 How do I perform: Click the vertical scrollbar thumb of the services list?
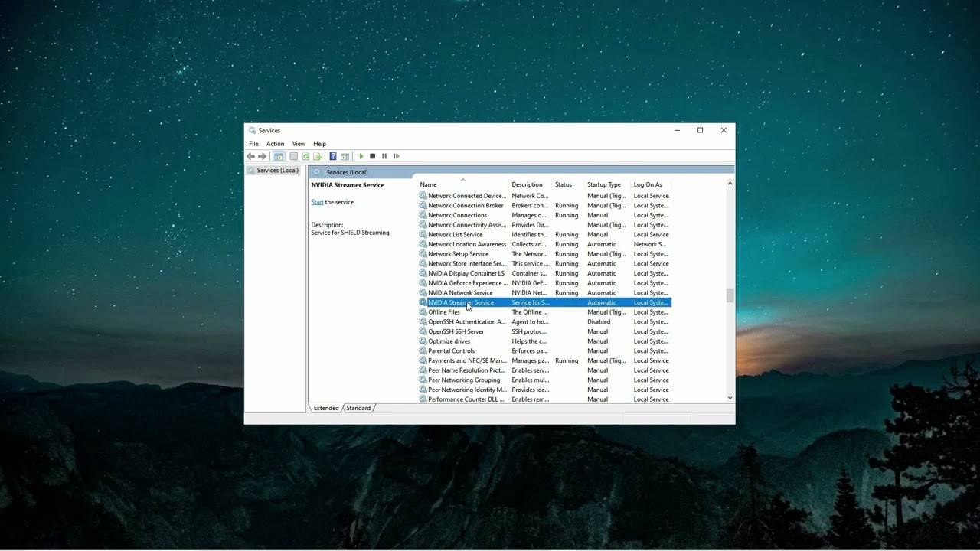point(730,296)
